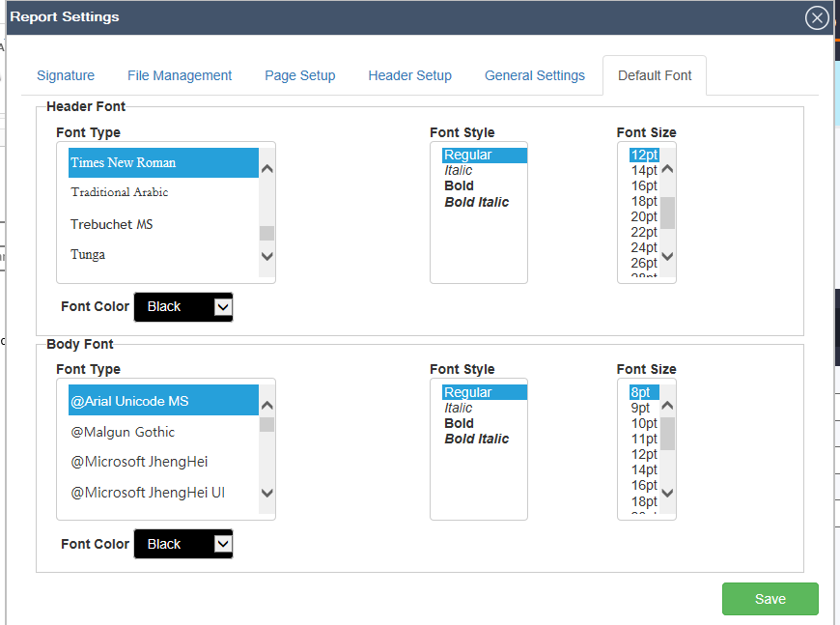Go to Page Setup tab
The height and width of the screenshot is (625, 840).
(300, 75)
